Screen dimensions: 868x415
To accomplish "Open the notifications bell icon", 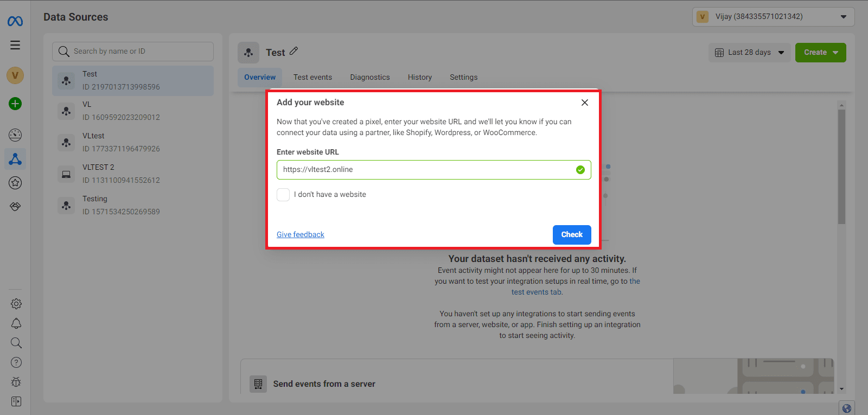I will [x=16, y=324].
